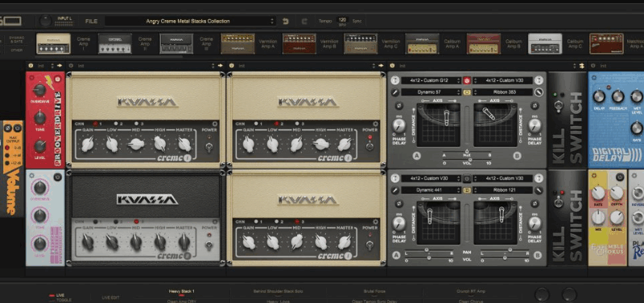The height and width of the screenshot is (303, 644).
Task: Select the Heavy Stack 1 preset slot
Action: point(181,292)
